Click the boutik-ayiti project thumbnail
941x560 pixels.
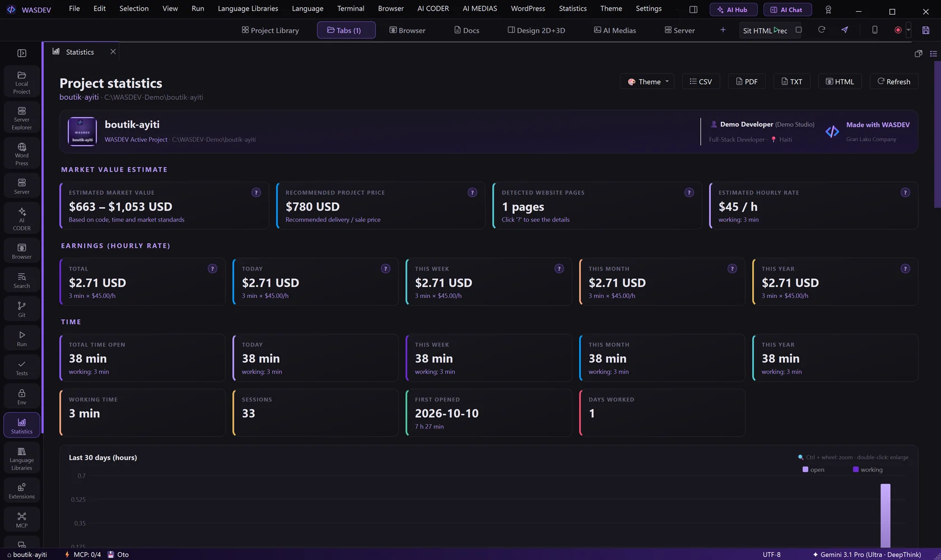(x=82, y=132)
